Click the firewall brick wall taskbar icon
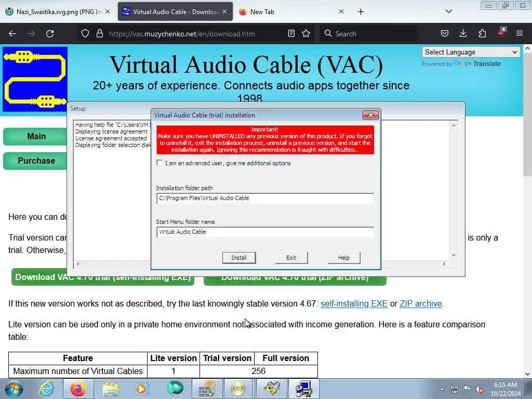Viewport: 532px width, 399px height. tap(207, 389)
